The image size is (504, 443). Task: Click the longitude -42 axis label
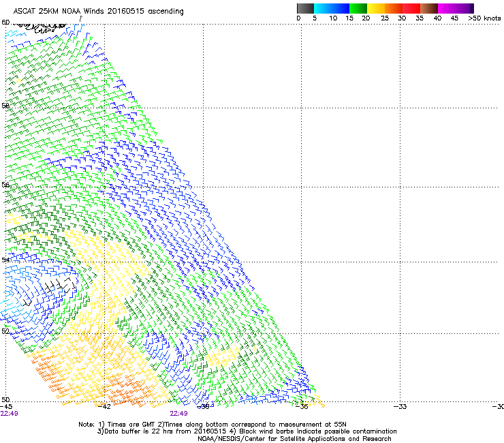click(x=104, y=407)
